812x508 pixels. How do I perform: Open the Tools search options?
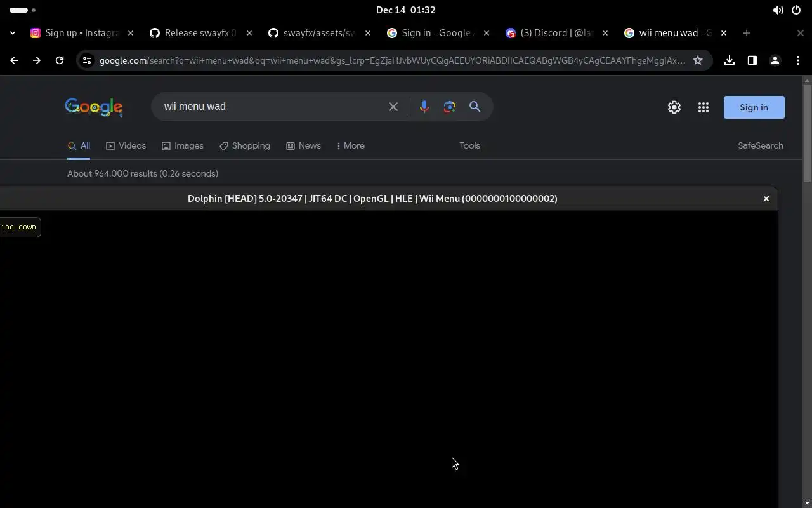(469, 145)
